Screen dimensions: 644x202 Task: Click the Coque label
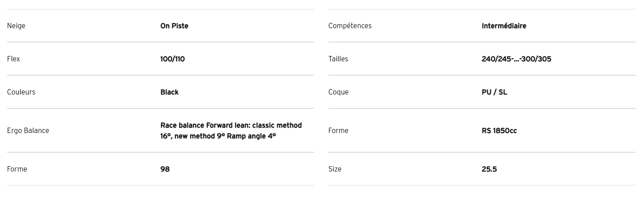[338, 92]
